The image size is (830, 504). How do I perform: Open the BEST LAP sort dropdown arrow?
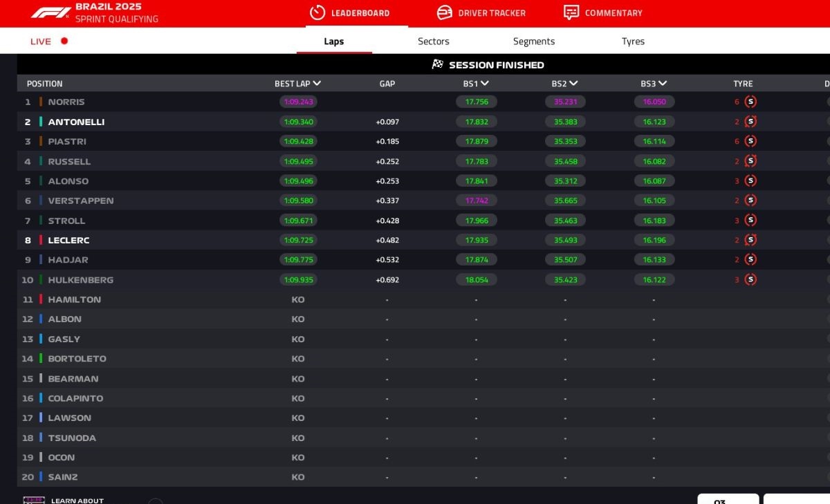click(x=317, y=83)
